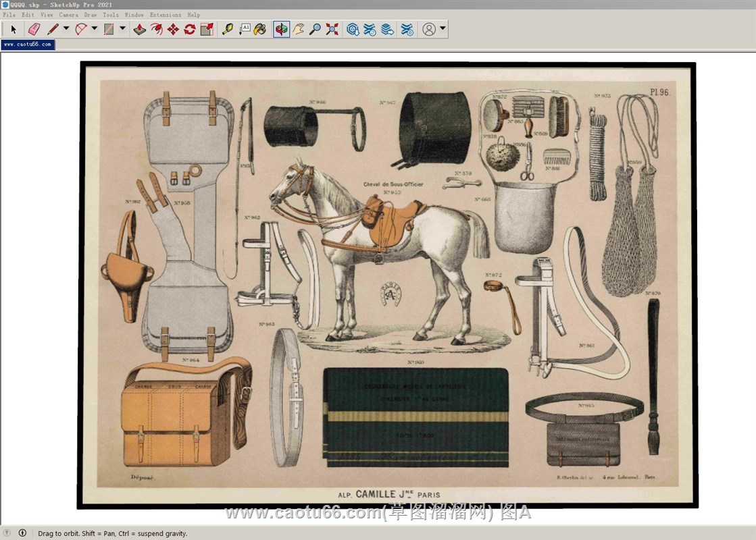This screenshot has height=540, width=756.
Task: Open the Help menu
Action: [x=194, y=15]
